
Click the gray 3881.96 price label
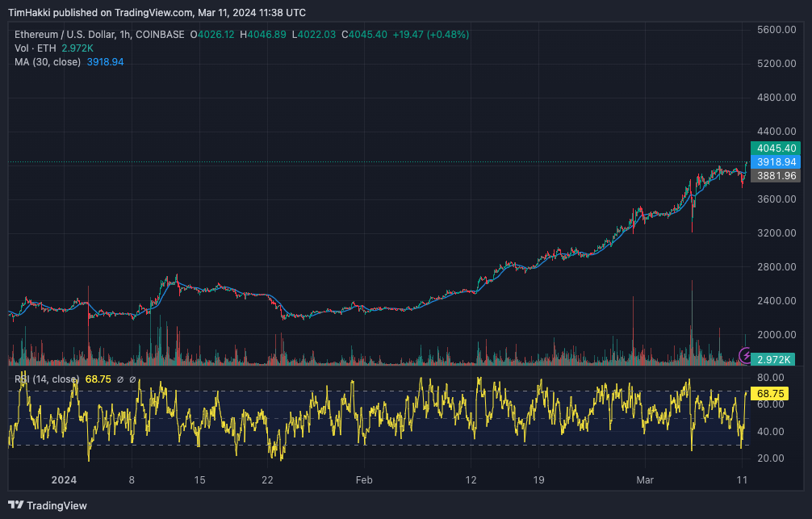tap(775, 176)
